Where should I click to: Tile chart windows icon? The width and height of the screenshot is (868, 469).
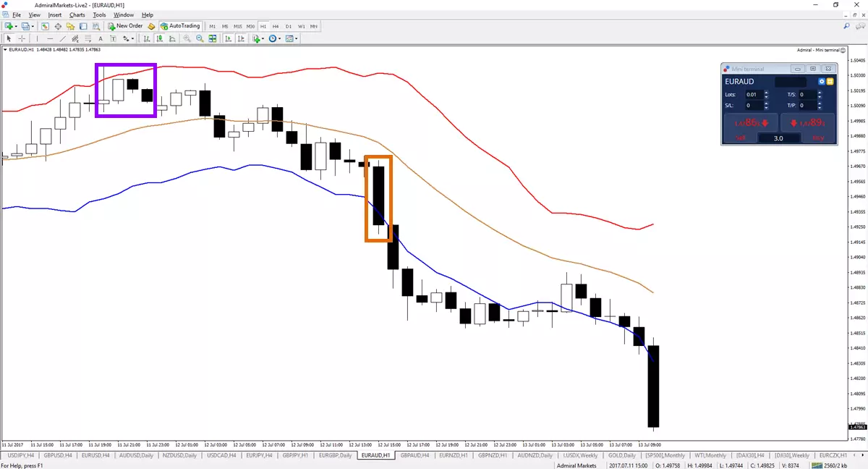tap(213, 38)
